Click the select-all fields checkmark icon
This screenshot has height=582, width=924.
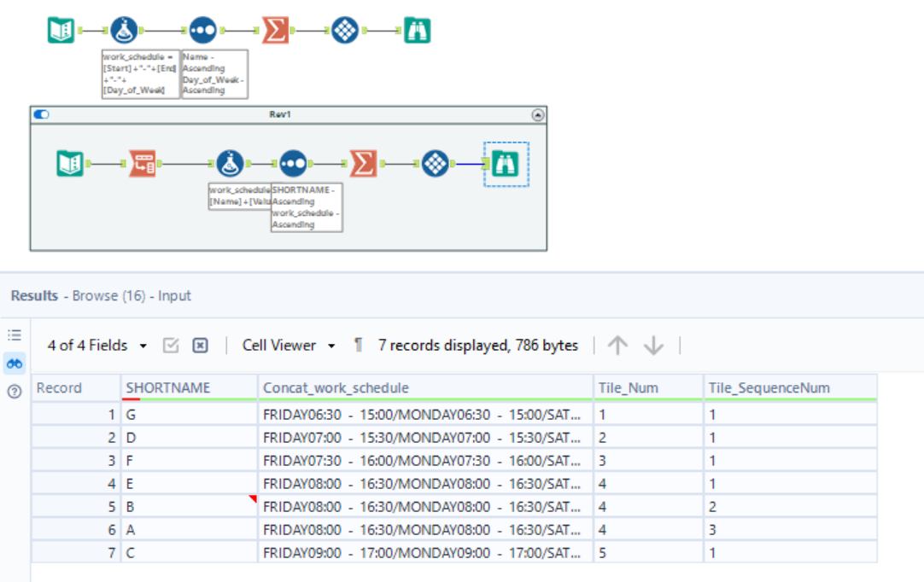coord(171,345)
